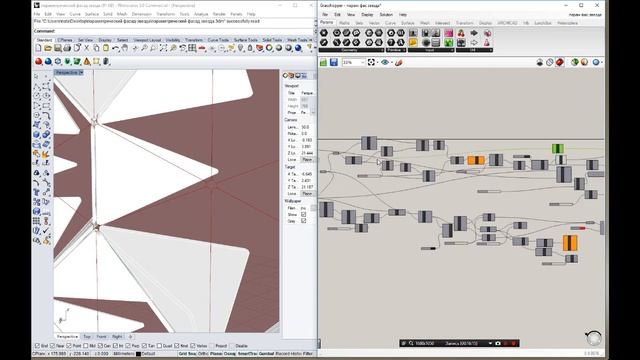Toggle the End osnap checkbox
This screenshot has height=360, width=640.
(38, 346)
